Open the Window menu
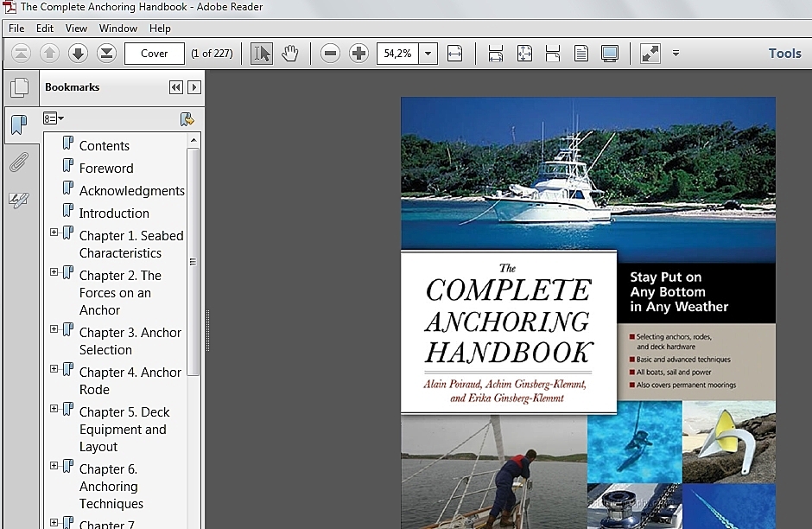Image resolution: width=812 pixels, height=529 pixels. 118,29
